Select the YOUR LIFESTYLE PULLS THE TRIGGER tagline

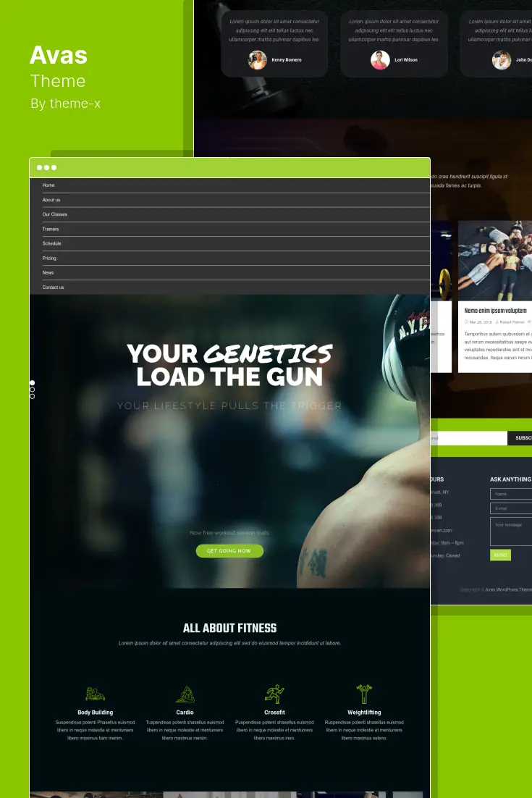pyautogui.click(x=229, y=406)
